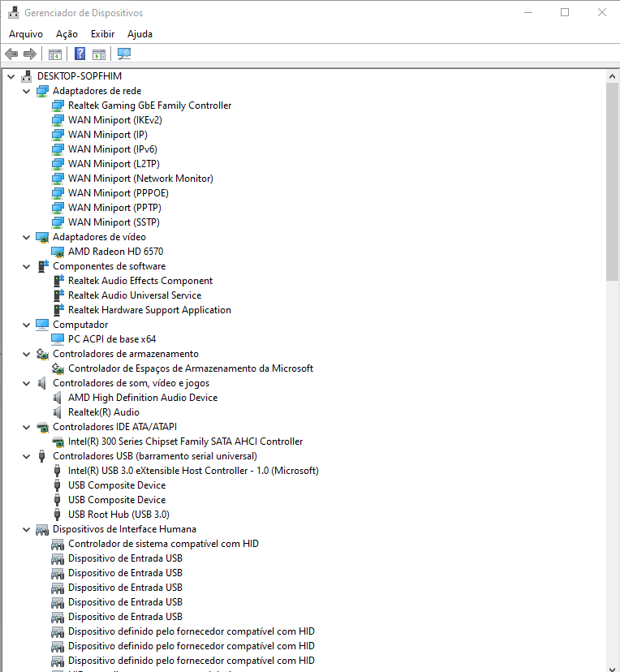Open the Ajuda menu
Viewport: 620px width, 672px height.
(x=140, y=34)
